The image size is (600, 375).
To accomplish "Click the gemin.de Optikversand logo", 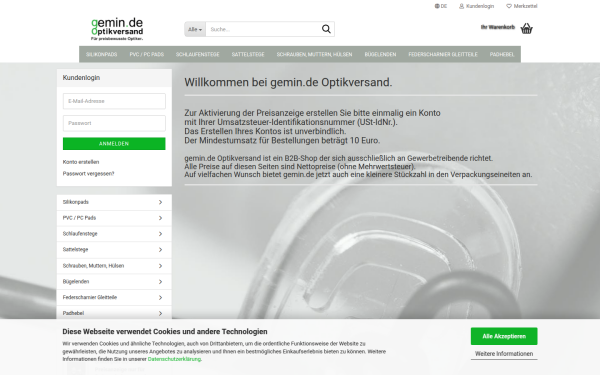I will coord(117,29).
